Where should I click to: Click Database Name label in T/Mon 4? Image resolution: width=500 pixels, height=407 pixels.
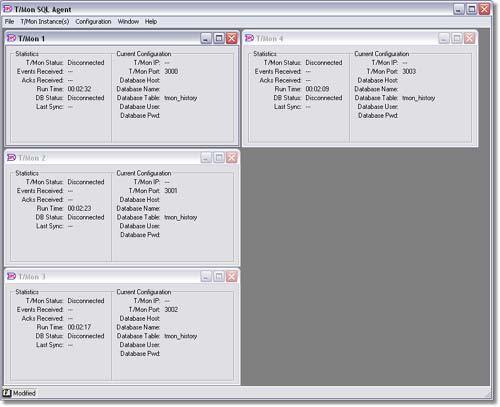[x=376, y=89]
